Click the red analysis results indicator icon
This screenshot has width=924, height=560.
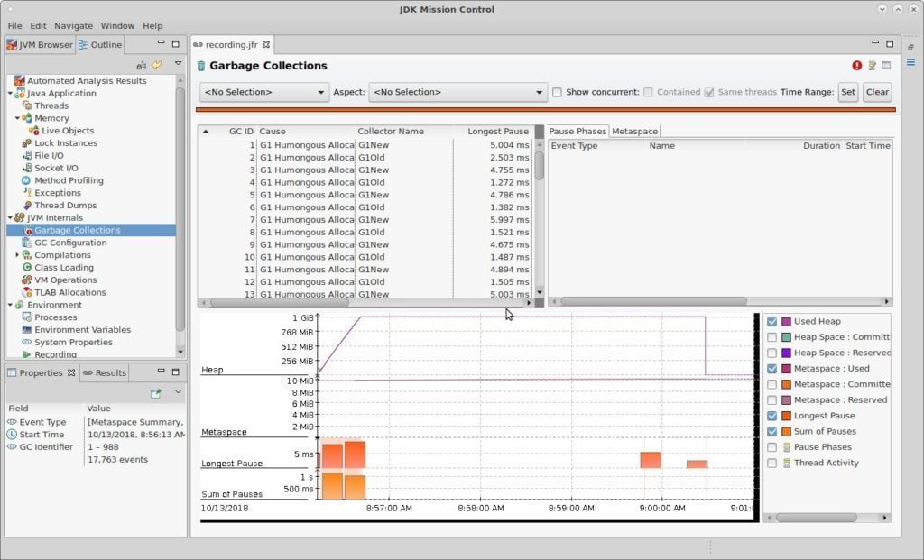click(x=857, y=65)
